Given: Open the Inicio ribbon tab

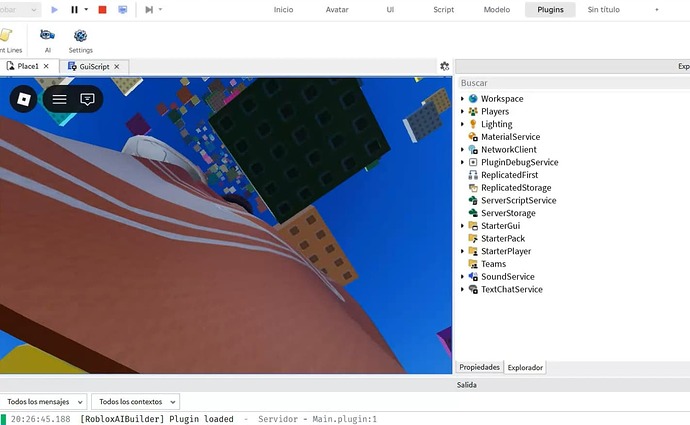Looking at the screenshot, I should click(x=283, y=10).
